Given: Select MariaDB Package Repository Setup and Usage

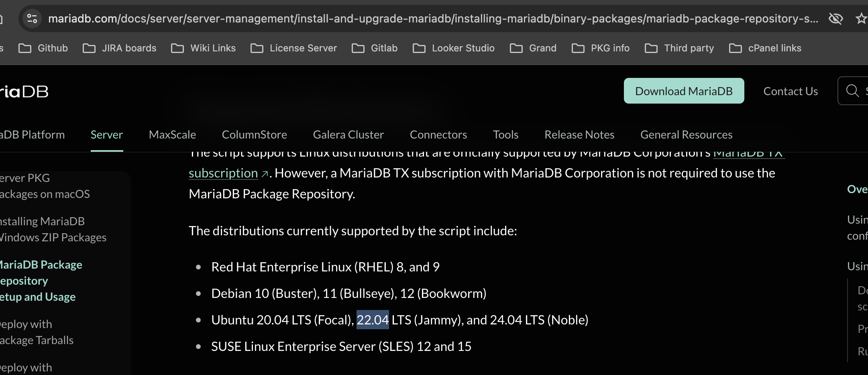Looking at the screenshot, I should 41,281.
